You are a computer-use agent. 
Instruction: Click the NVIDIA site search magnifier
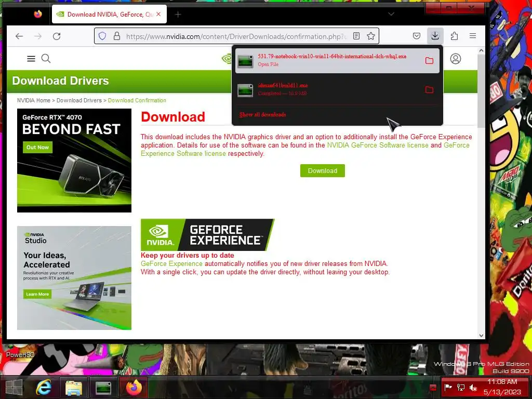pos(46,59)
